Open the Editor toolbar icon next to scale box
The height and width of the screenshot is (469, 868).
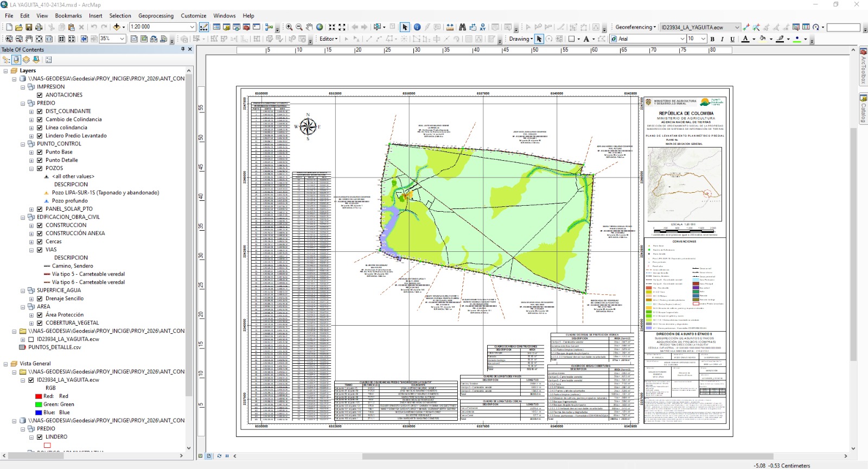coord(204,27)
